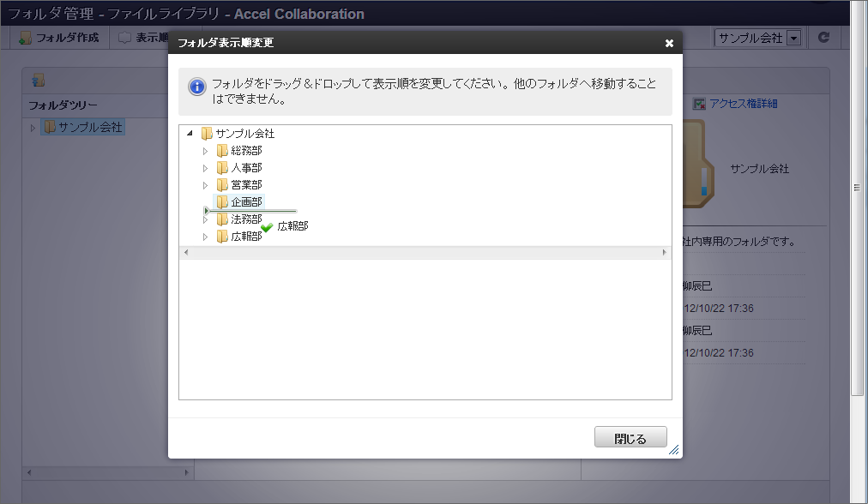
Task: Click left arrow of dialog horizontal scrollbar
Action: point(186,252)
